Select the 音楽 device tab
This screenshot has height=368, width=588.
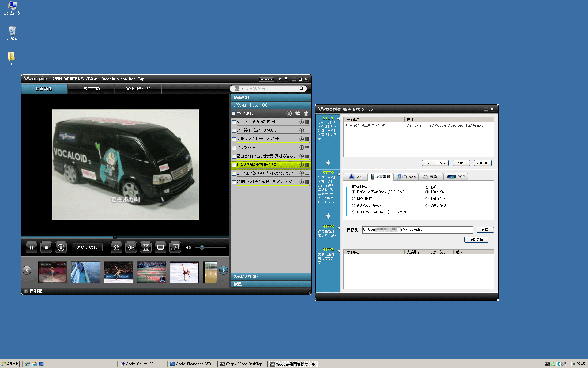pos(431,177)
